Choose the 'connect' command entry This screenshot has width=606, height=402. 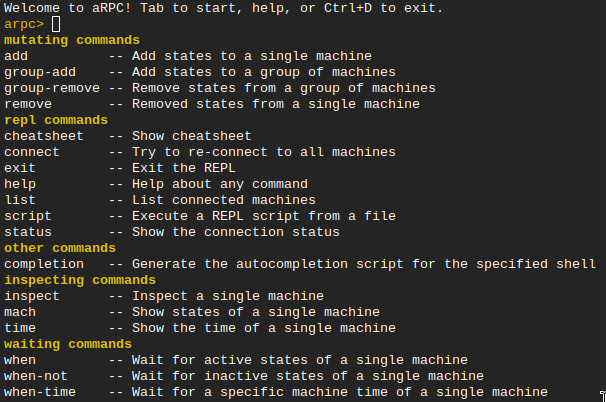(x=32, y=152)
